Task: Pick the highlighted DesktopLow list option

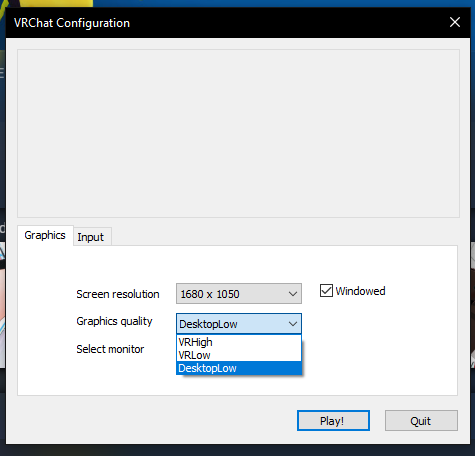Action: [x=239, y=368]
